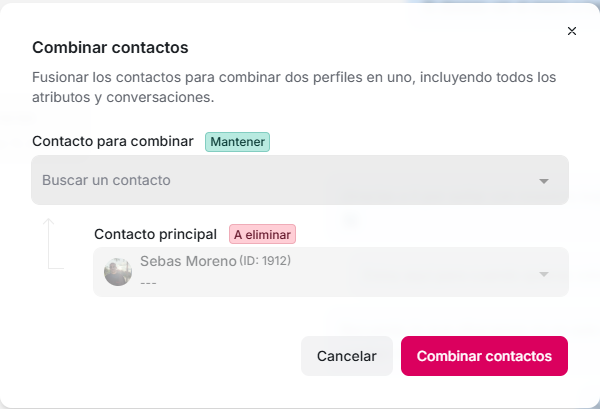Image resolution: width=600 pixels, height=409 pixels.
Task: Select the Sebas Moreno contact name
Action: point(187,262)
